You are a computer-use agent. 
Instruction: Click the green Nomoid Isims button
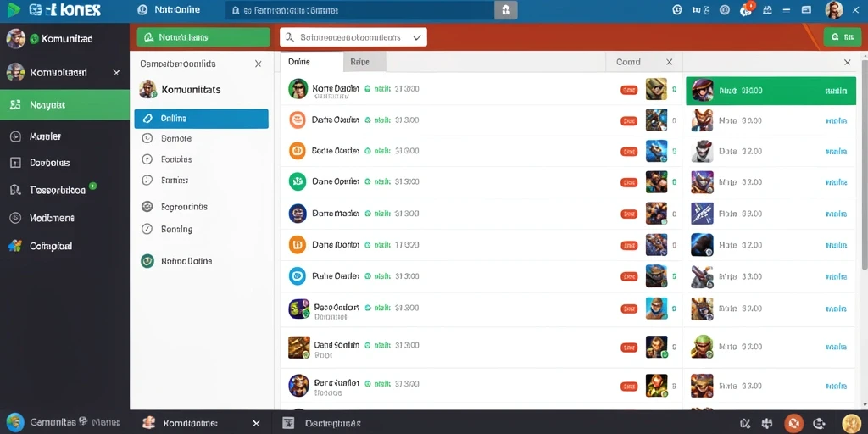click(x=203, y=37)
